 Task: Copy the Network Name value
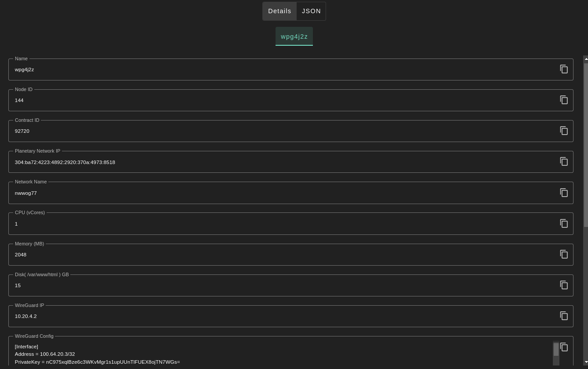click(x=564, y=193)
